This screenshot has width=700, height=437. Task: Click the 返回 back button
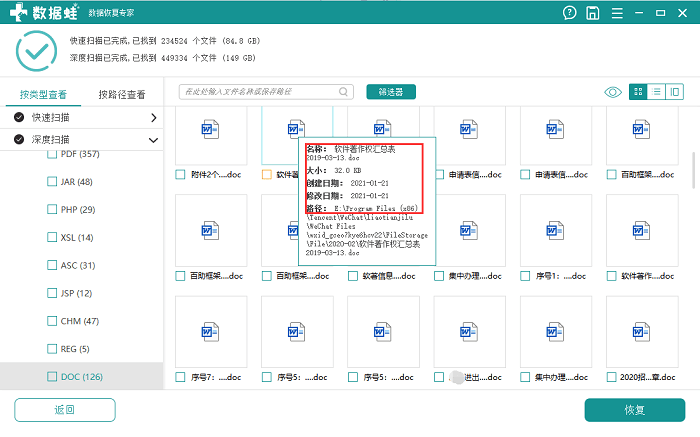tap(65, 410)
